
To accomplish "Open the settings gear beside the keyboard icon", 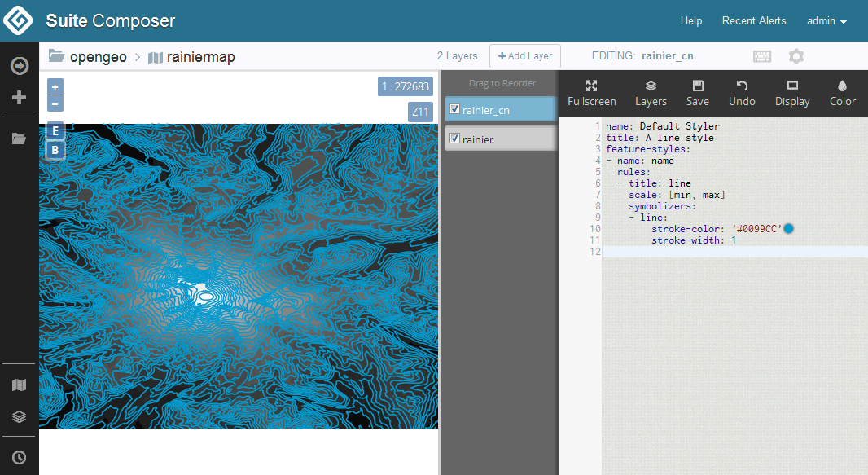I will point(796,56).
